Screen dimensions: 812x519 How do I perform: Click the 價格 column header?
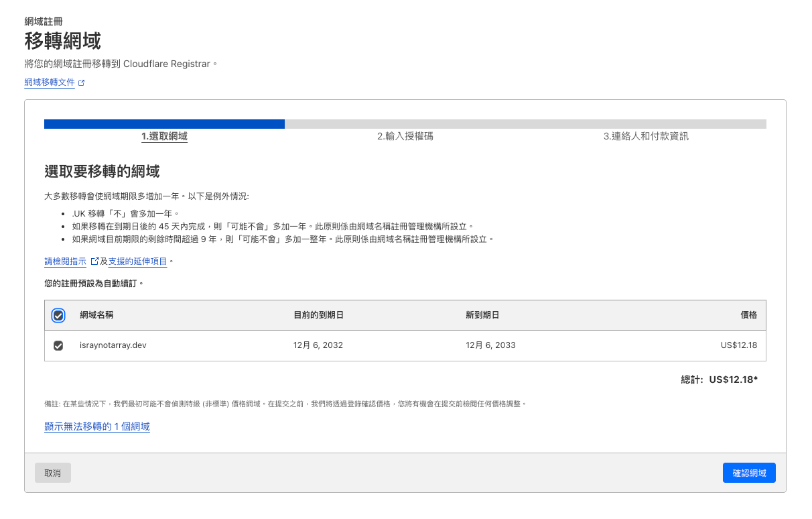[748, 315]
